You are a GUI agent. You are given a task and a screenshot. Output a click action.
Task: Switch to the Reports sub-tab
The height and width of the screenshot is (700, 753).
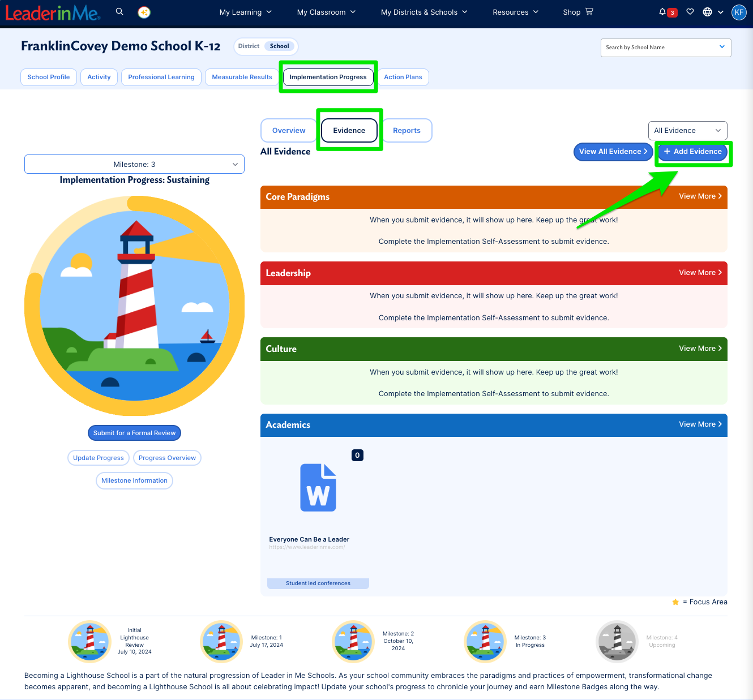click(x=407, y=131)
